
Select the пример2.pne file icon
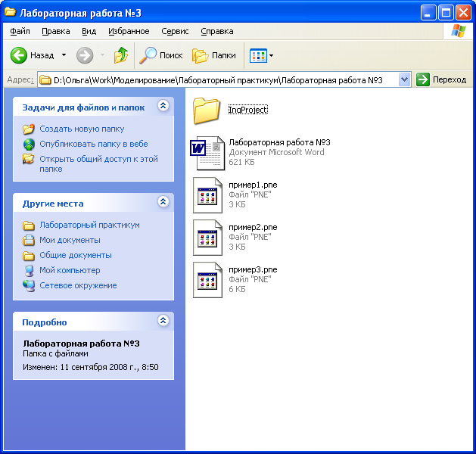(x=207, y=238)
